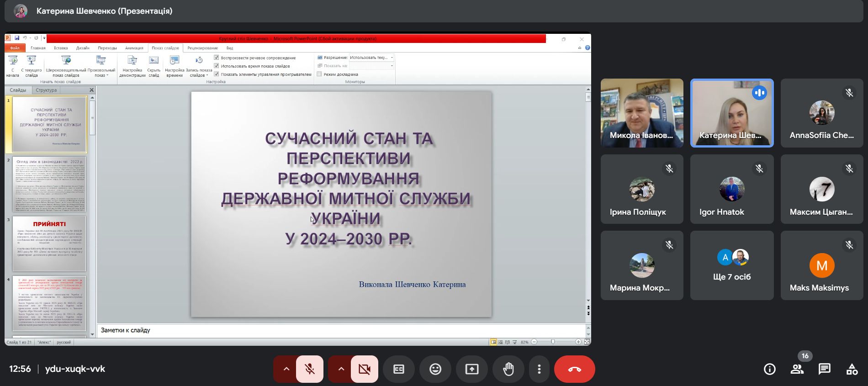This screenshot has height=386, width=868.
Task: Expand video settings arrow beside camera
Action: [x=341, y=369]
